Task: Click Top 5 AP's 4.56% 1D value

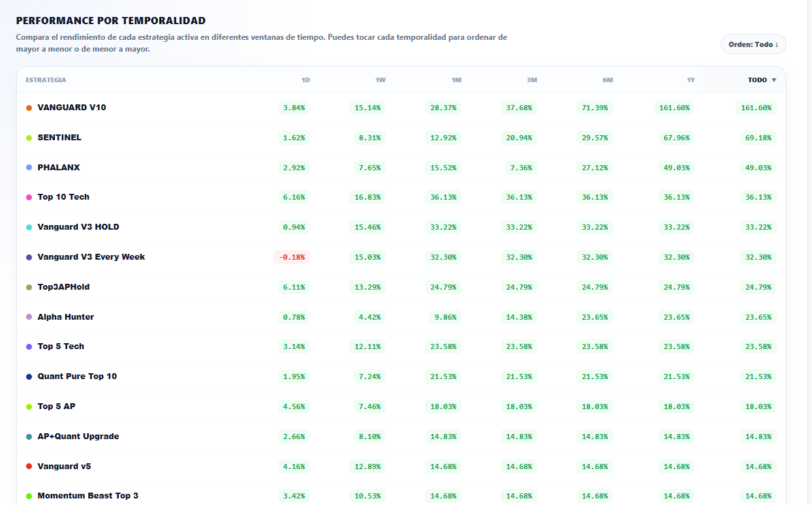Action: 294,406
